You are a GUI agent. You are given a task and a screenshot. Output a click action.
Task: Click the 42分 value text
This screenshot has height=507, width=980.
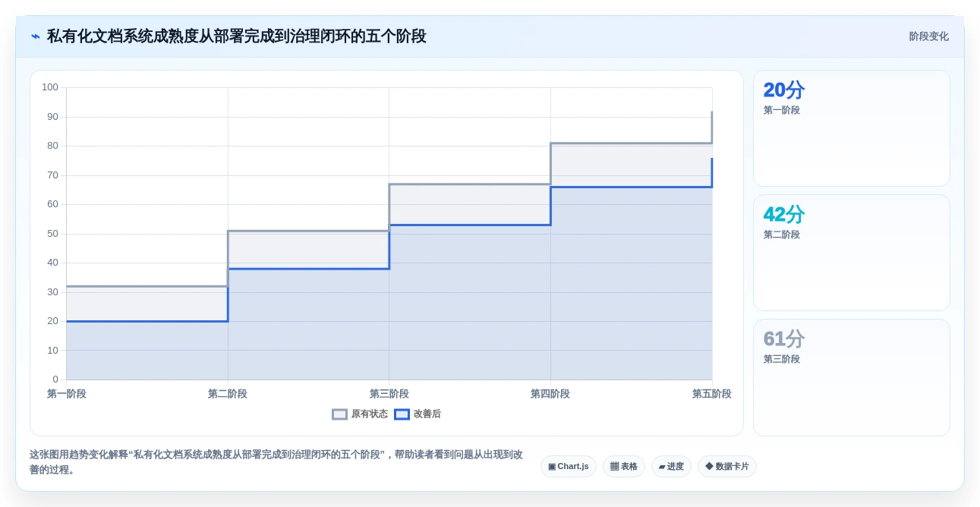pos(783,215)
